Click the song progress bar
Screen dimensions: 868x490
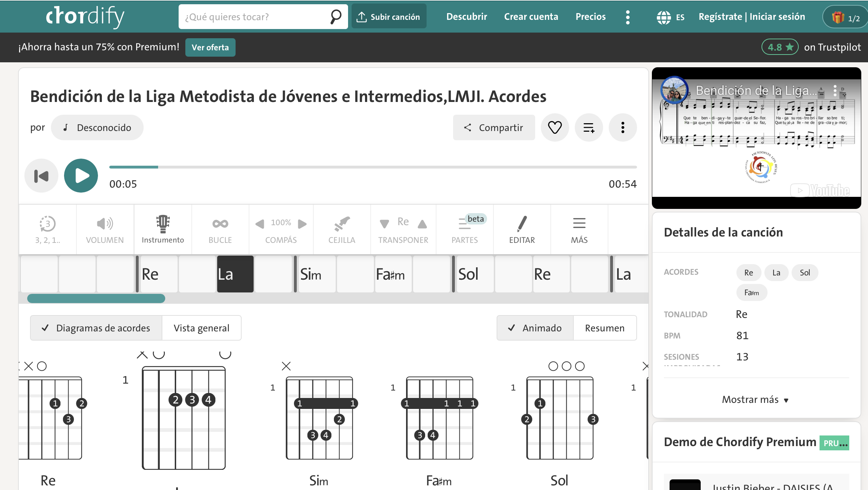click(x=373, y=167)
